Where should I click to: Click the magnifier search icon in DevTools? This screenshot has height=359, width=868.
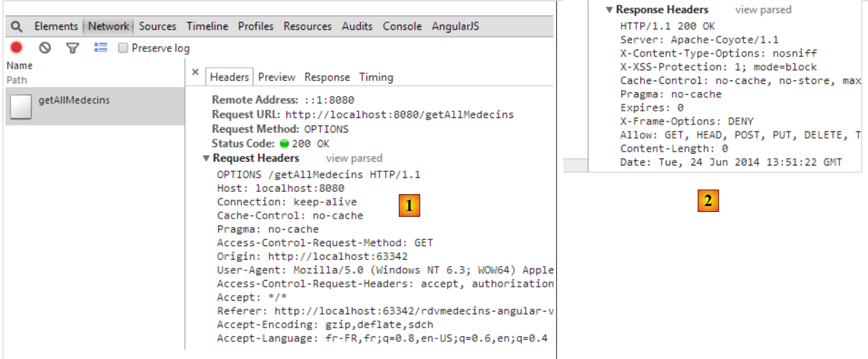[x=17, y=26]
